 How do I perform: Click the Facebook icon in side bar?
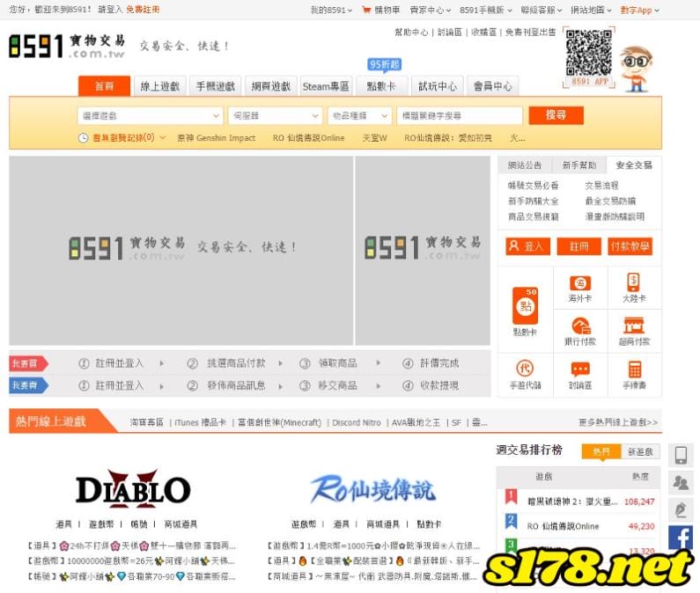(681, 537)
